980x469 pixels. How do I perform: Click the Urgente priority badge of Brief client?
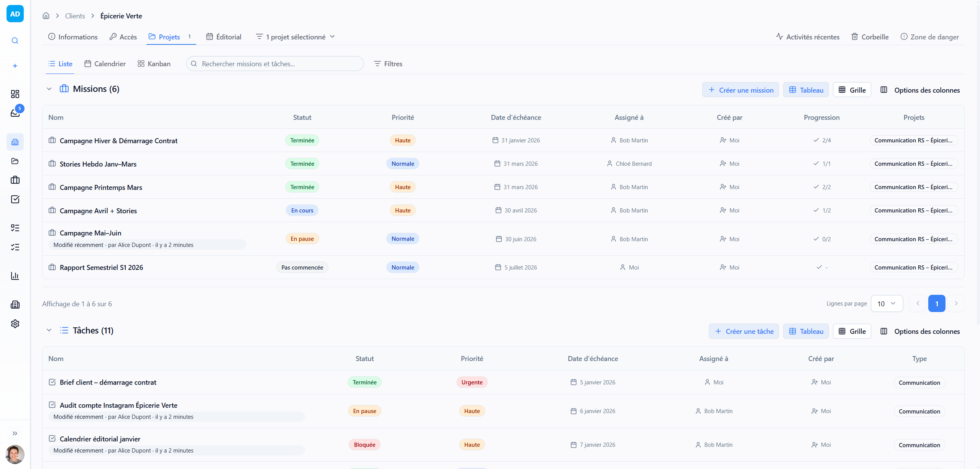coord(472,382)
